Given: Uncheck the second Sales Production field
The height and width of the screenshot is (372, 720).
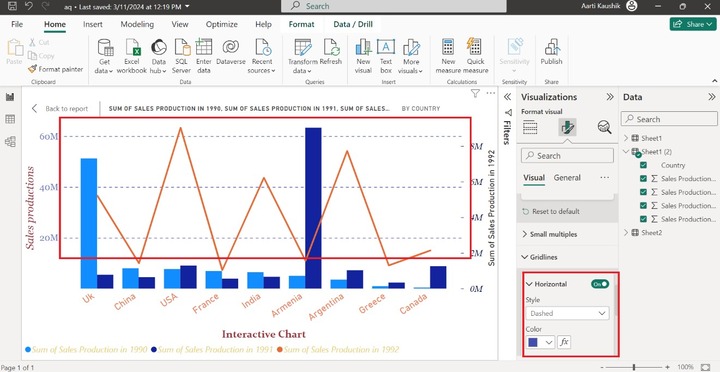Looking at the screenshot, I should [643, 192].
